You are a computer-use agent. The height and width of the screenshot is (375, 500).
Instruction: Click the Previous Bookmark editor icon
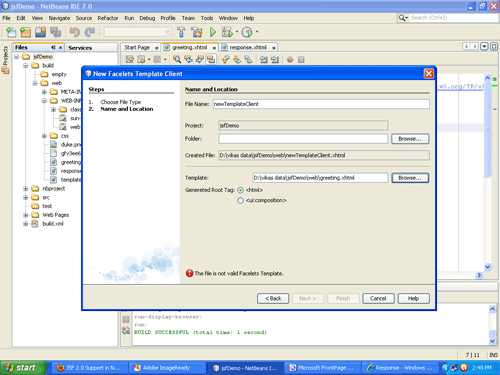click(226, 59)
